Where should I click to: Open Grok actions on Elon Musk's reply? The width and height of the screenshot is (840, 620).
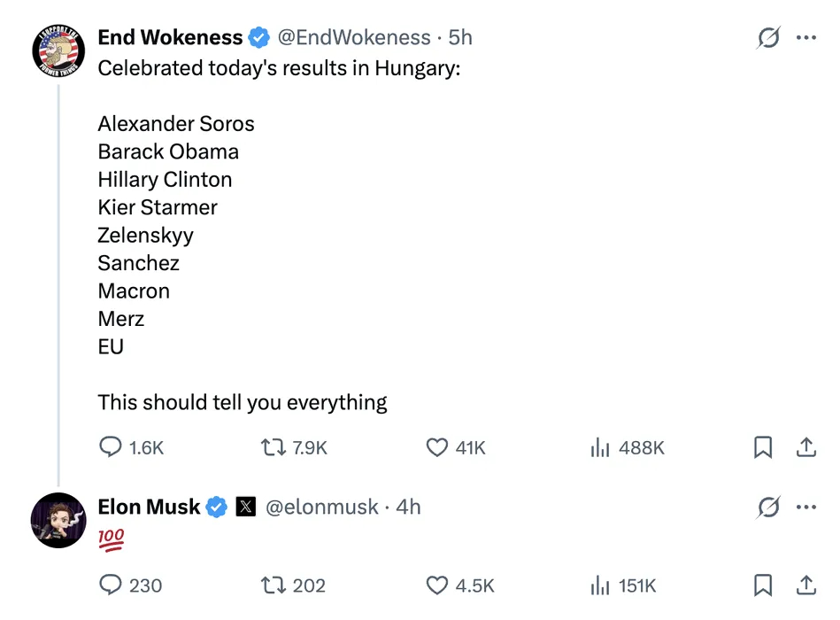[x=769, y=507]
